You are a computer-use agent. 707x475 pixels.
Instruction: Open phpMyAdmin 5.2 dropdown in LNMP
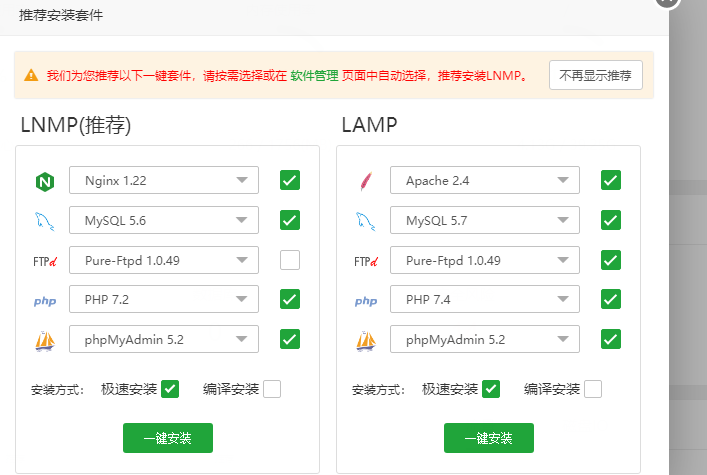coord(164,339)
